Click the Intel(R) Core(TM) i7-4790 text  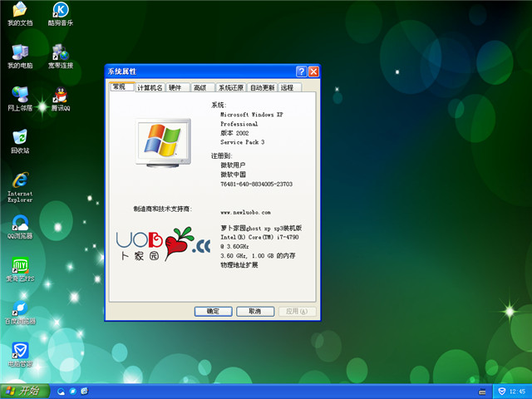pos(259,237)
